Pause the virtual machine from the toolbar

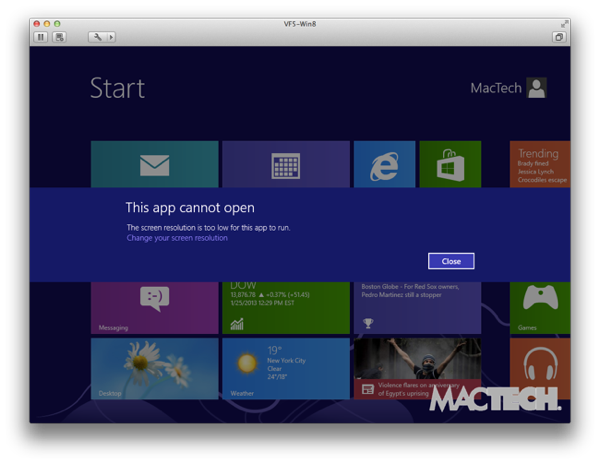[41, 37]
